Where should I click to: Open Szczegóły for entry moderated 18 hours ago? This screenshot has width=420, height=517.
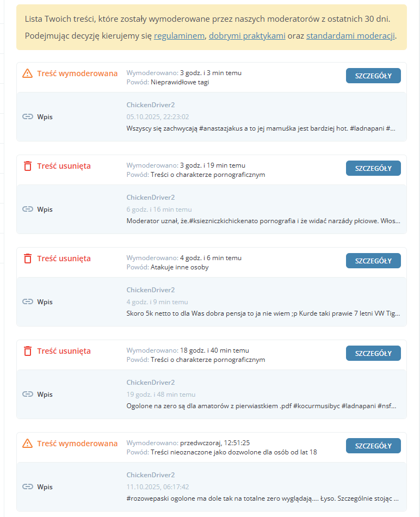(x=373, y=353)
